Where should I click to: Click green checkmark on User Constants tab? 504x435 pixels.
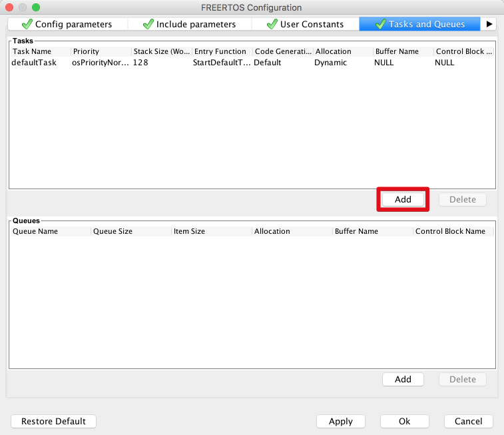272,24
